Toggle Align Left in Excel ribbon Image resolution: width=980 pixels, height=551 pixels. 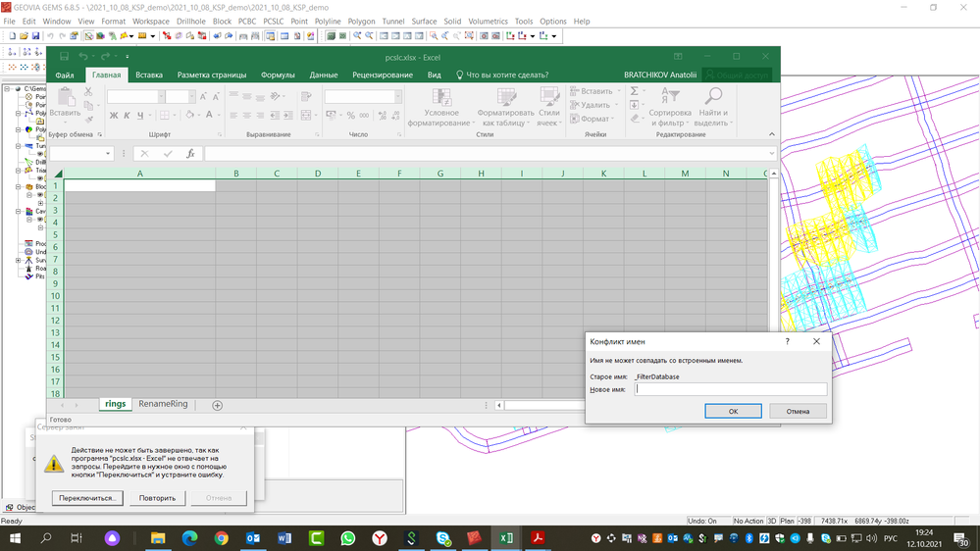click(x=233, y=116)
